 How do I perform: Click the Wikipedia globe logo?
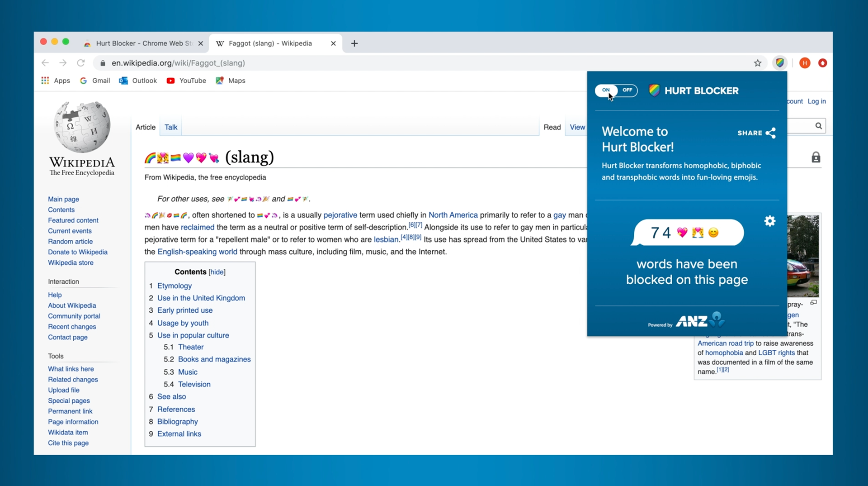tap(82, 127)
